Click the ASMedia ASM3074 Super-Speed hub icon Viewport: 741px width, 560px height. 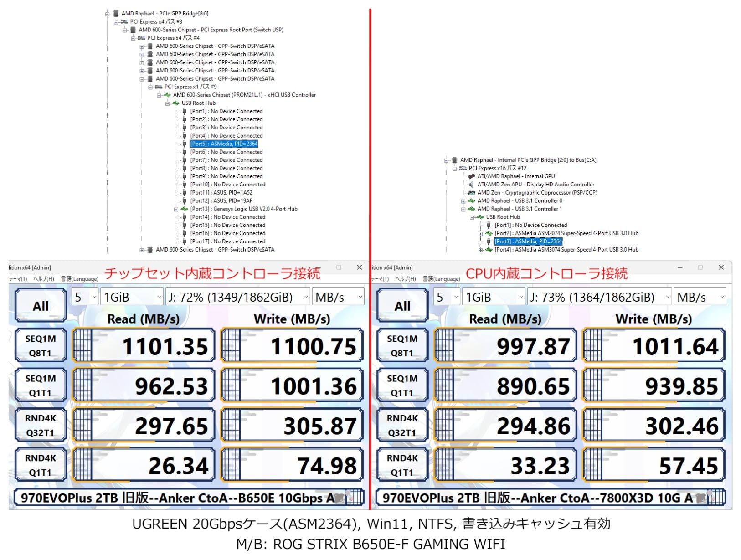pos(489,250)
